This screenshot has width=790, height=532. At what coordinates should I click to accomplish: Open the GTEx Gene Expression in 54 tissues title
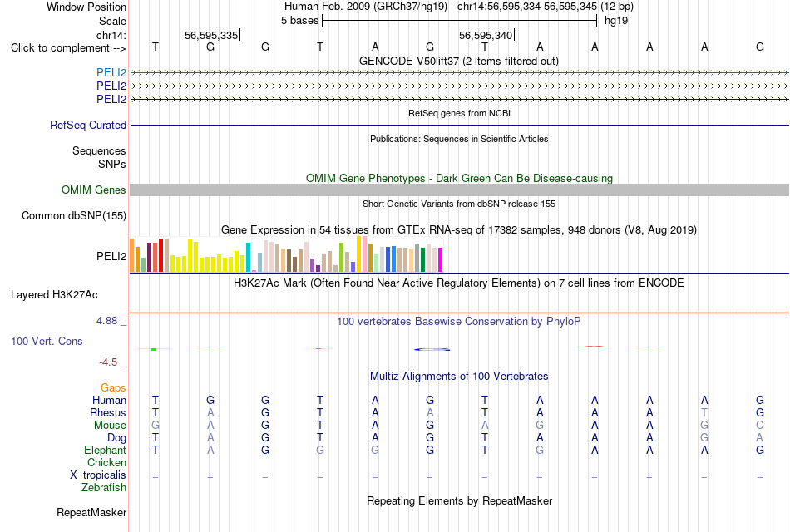click(x=459, y=229)
